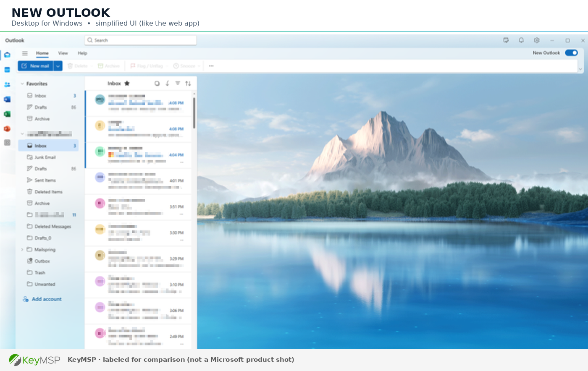Open the Drafts_0 folder
588x371 pixels.
pos(48,238)
